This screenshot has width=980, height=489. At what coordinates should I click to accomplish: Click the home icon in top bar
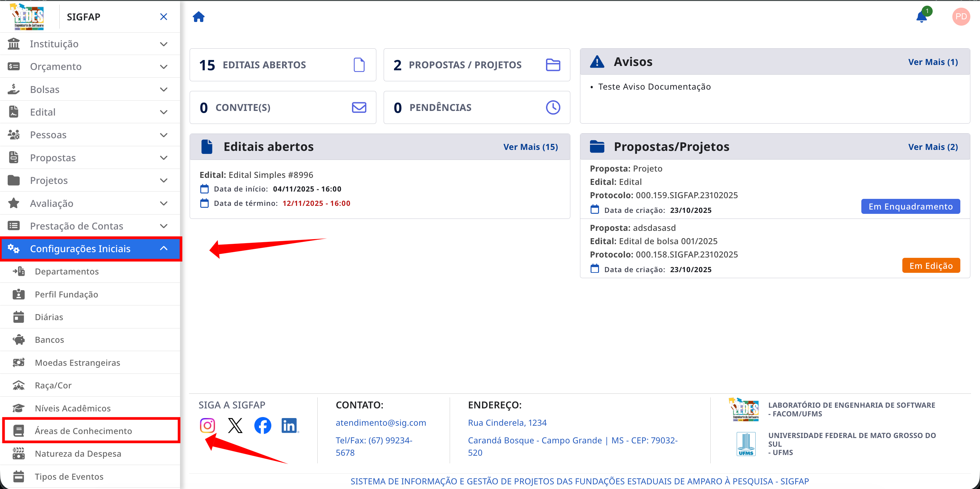pyautogui.click(x=198, y=17)
